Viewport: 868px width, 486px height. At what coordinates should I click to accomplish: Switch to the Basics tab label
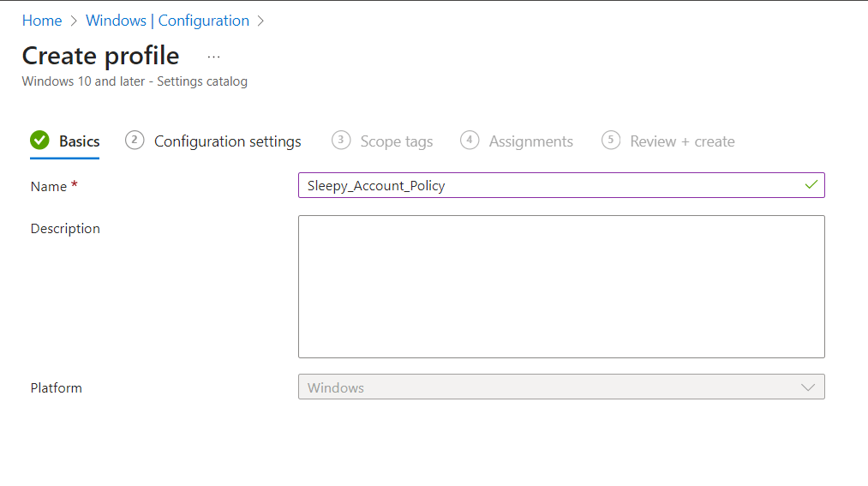(80, 141)
